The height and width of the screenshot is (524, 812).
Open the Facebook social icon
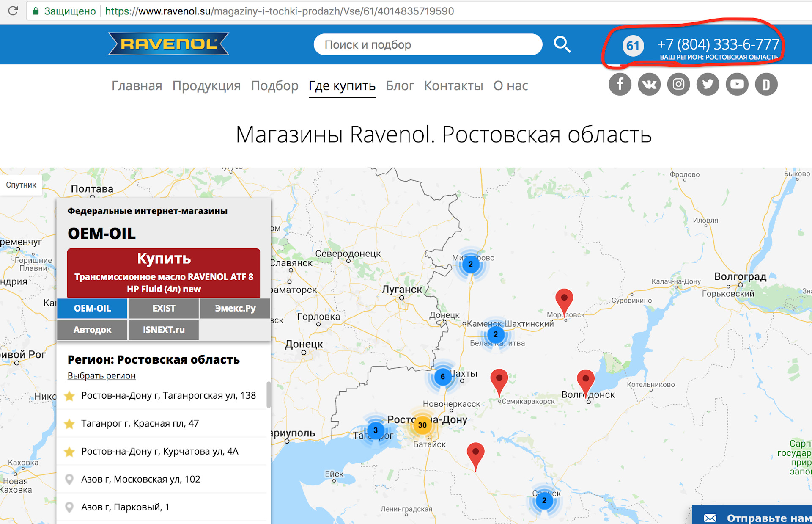[x=620, y=84]
